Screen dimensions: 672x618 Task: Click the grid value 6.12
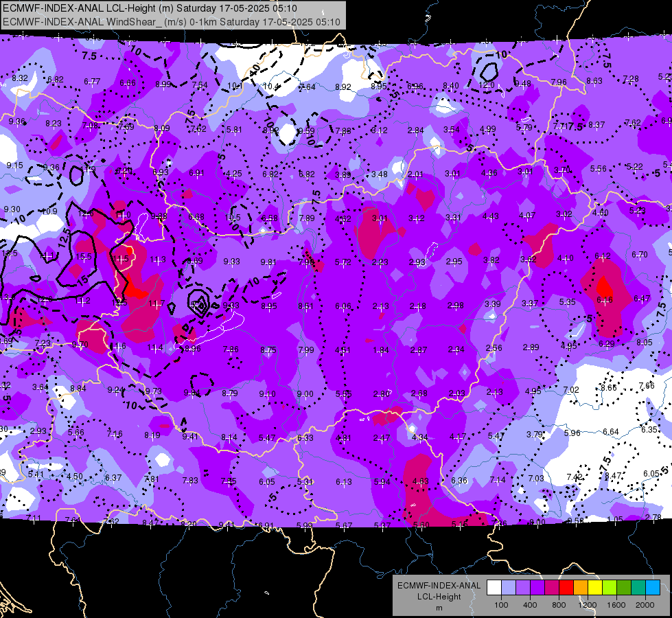(x=603, y=256)
